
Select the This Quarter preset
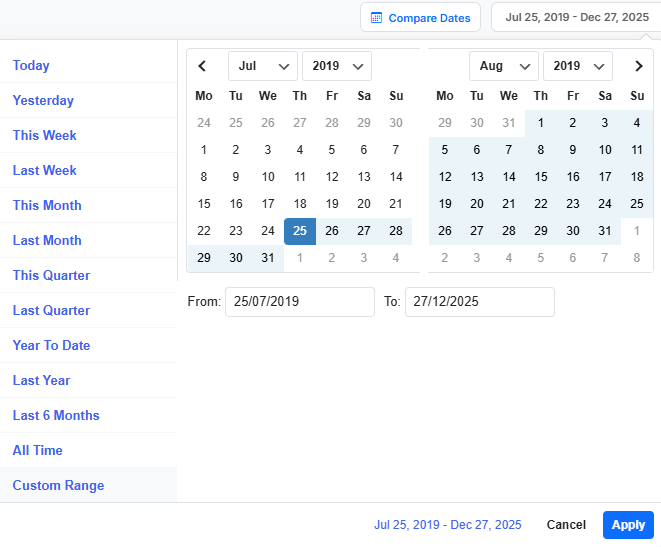coord(51,276)
